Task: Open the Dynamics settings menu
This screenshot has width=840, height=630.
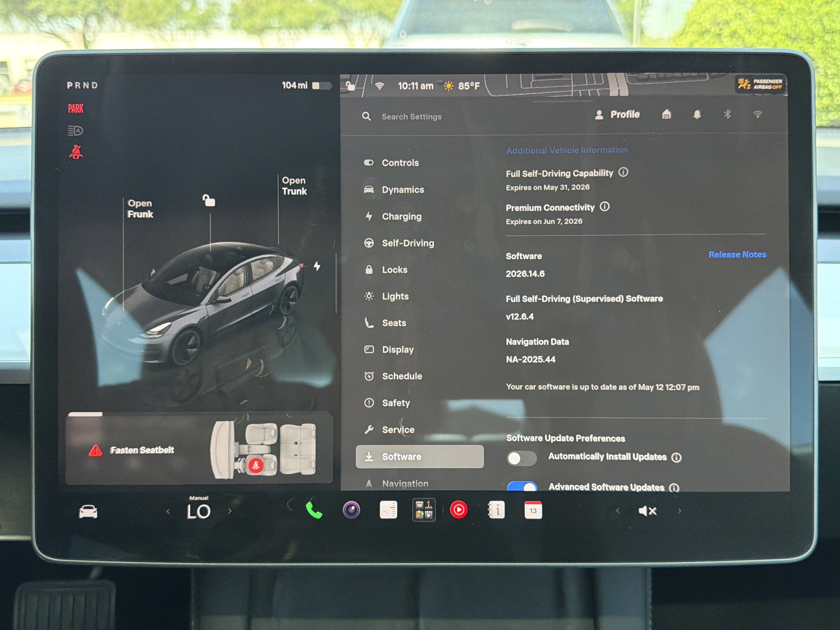Action: click(420, 190)
